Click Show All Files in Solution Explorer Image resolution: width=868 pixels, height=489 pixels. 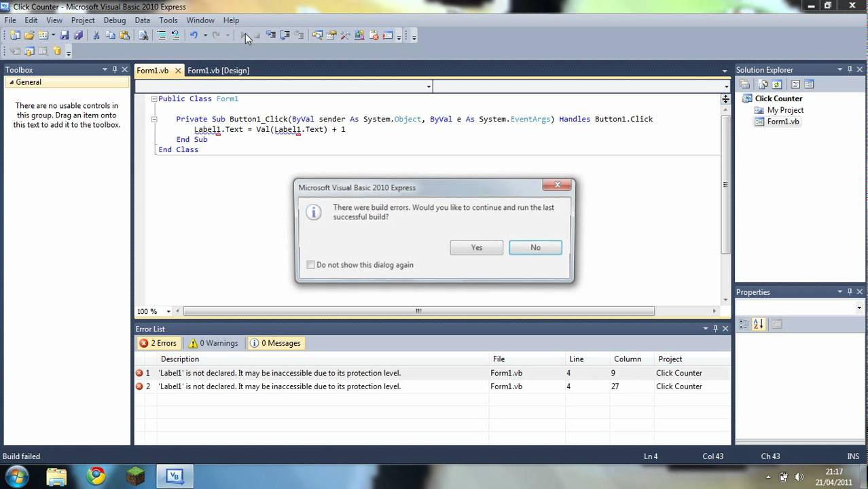point(763,84)
